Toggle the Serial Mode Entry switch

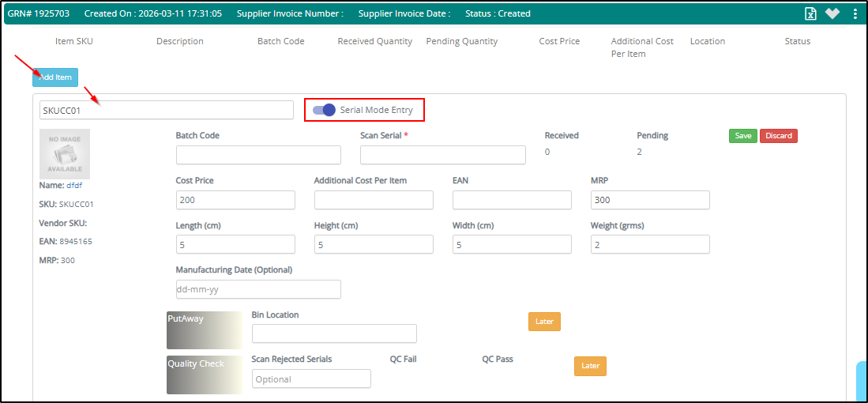pyautogui.click(x=324, y=110)
